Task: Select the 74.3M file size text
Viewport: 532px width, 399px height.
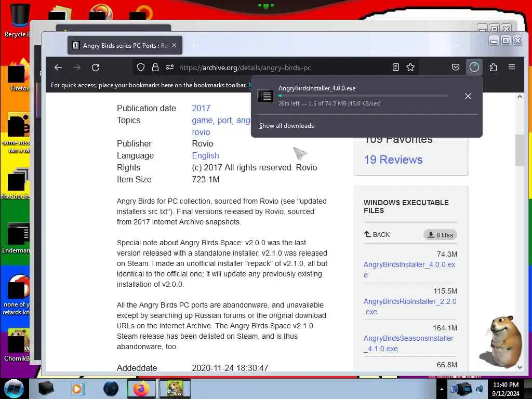Action: pos(447,254)
